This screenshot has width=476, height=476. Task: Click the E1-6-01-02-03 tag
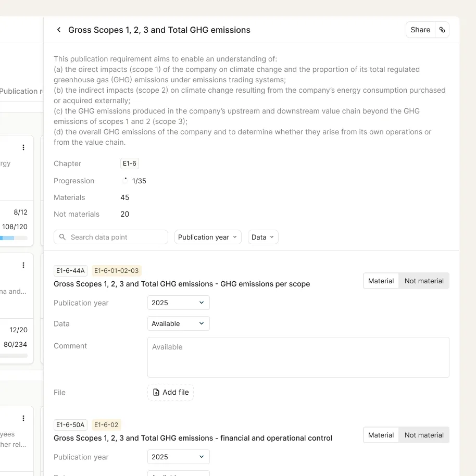coord(117,271)
